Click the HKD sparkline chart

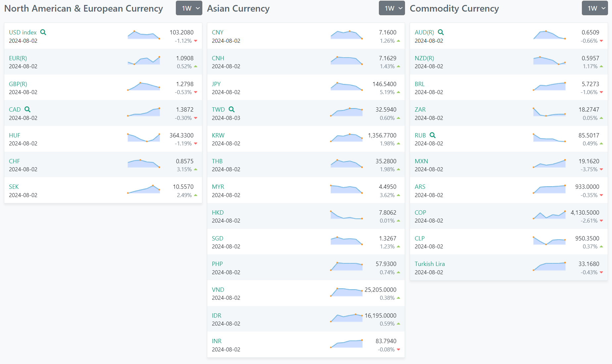click(x=346, y=215)
